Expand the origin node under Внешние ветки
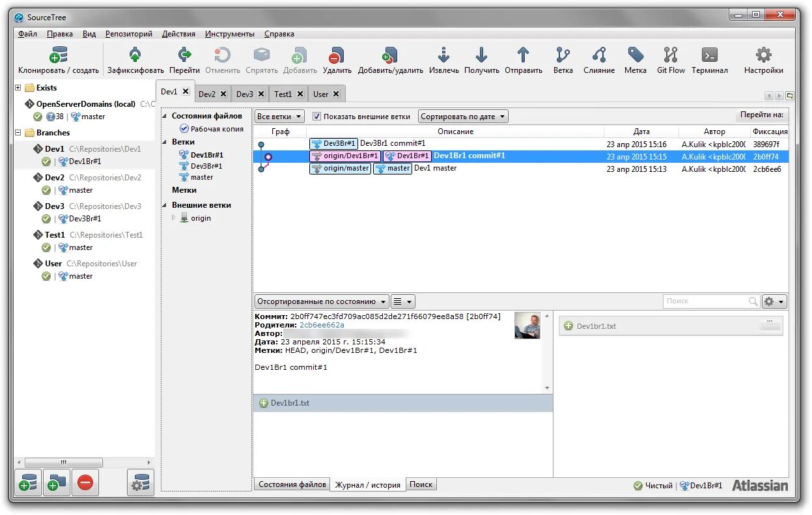This screenshot has width=812, height=515. tap(173, 217)
